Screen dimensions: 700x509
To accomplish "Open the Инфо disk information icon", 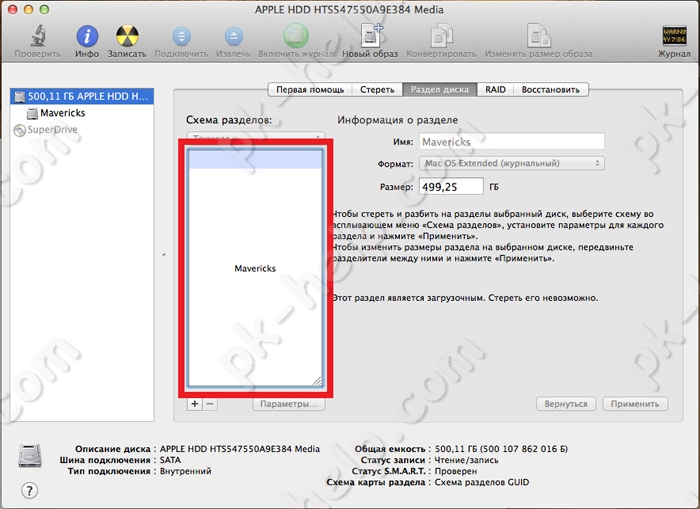I will coord(87,36).
